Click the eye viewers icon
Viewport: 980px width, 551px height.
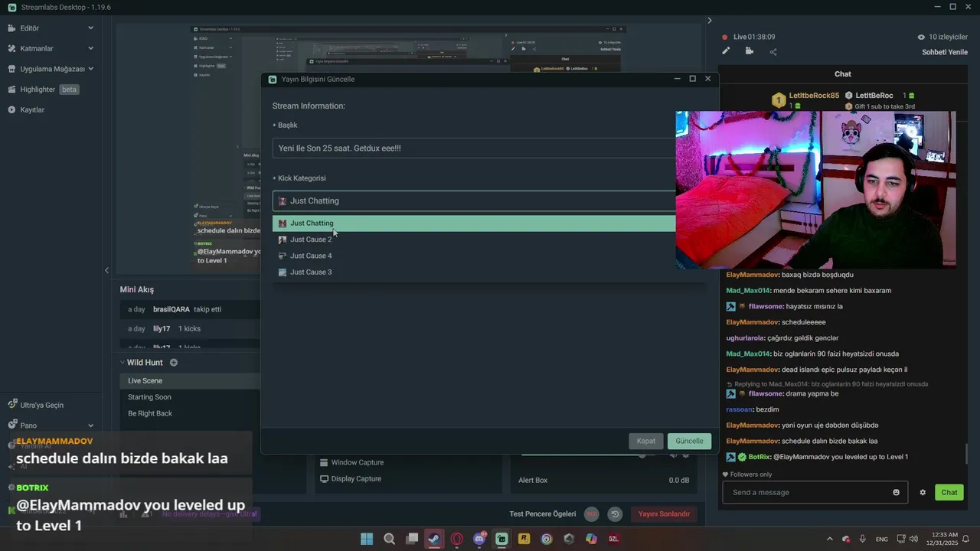click(921, 37)
